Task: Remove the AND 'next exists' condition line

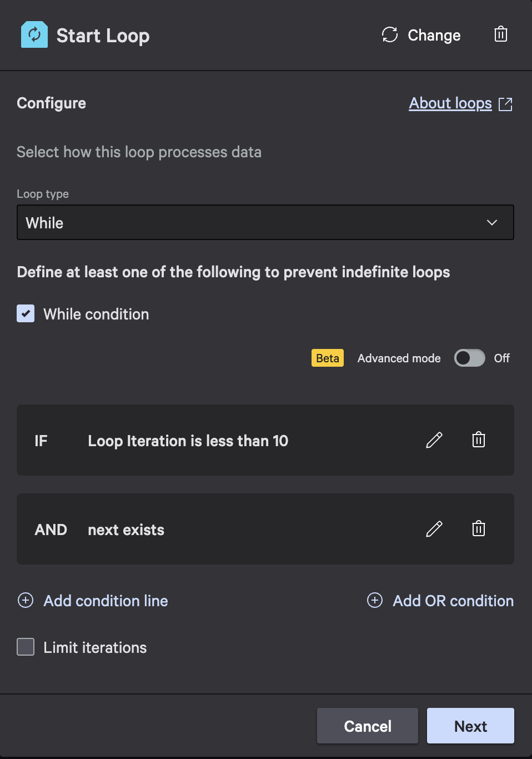Action: click(x=478, y=529)
